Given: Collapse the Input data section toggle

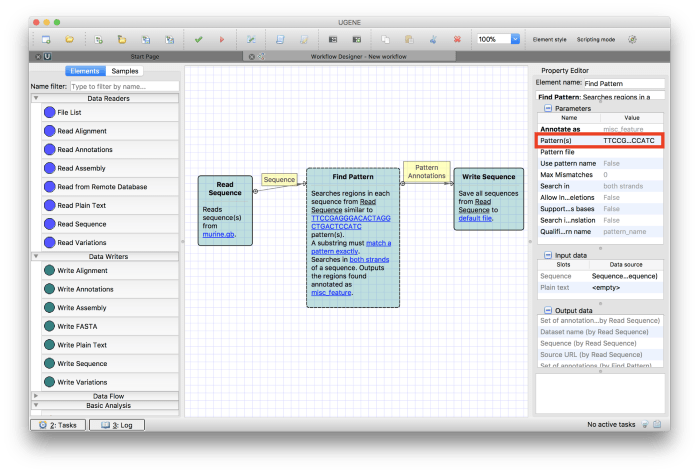Looking at the screenshot, I should pyautogui.click(x=547, y=255).
